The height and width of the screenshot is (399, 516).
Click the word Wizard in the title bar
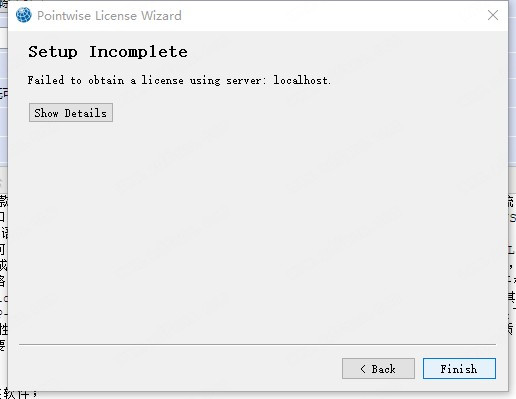pyautogui.click(x=161, y=16)
